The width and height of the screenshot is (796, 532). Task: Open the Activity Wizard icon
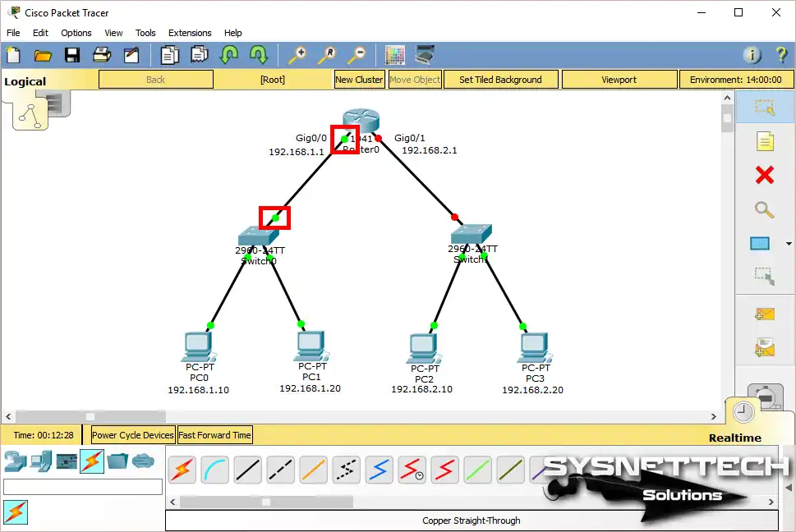(131, 55)
